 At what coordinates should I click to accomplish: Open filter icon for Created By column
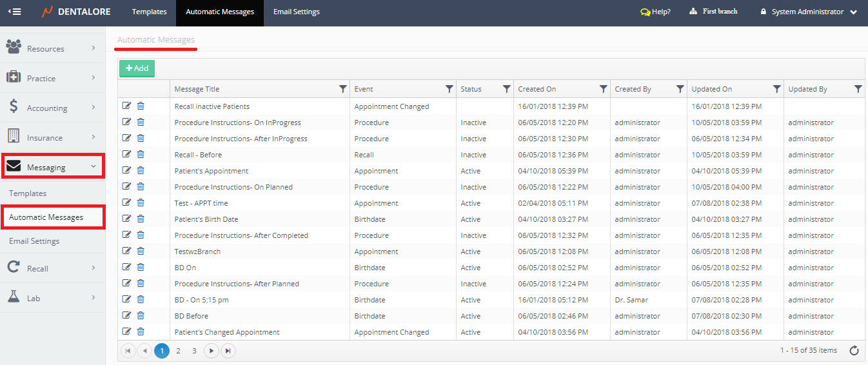[x=680, y=89]
